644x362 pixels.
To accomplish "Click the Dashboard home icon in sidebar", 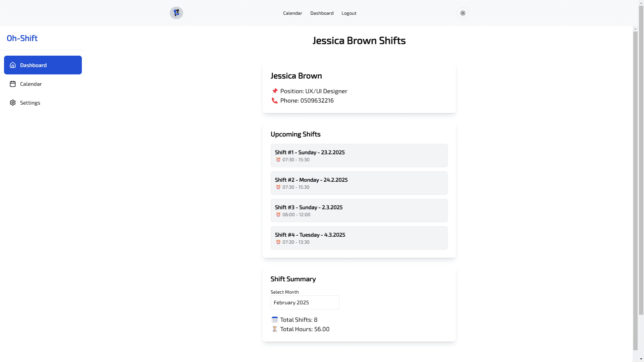I will [13, 65].
